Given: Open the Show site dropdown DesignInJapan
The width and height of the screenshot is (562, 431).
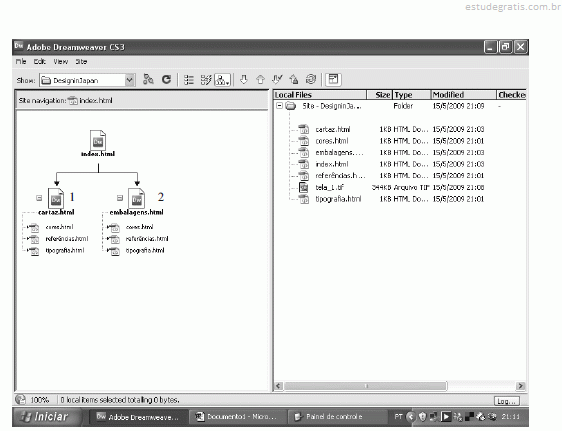Looking at the screenshot, I should 87,80.
